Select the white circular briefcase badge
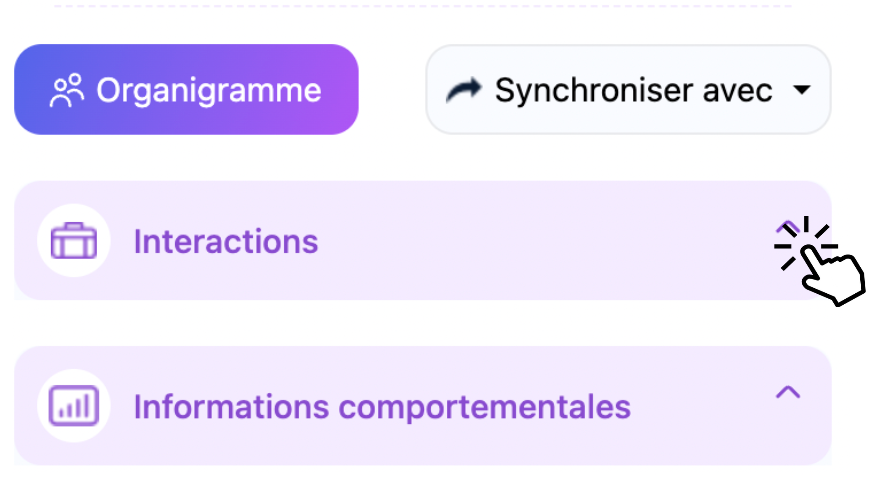This screenshot has height=486, width=876. pos(74,241)
